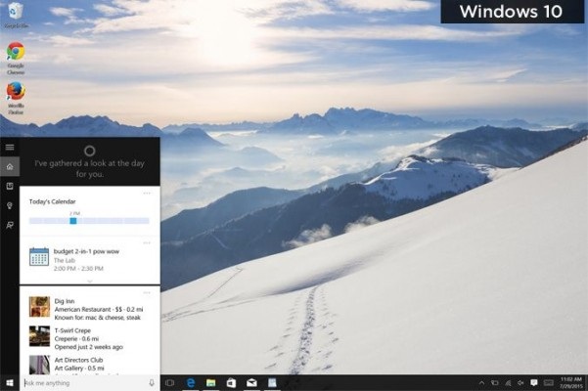Open the clock showing 11:02 AM
This screenshot has height=391, width=588.
tap(572, 383)
